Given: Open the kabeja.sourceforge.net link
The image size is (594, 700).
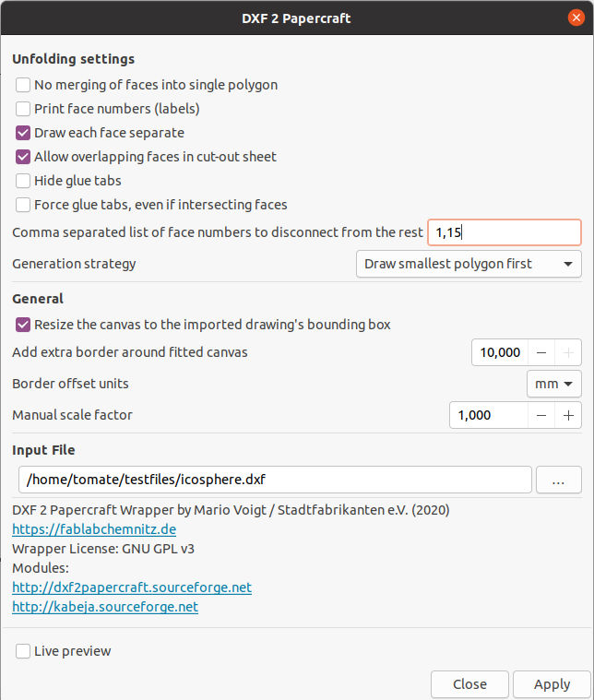Looking at the screenshot, I should tap(105, 607).
